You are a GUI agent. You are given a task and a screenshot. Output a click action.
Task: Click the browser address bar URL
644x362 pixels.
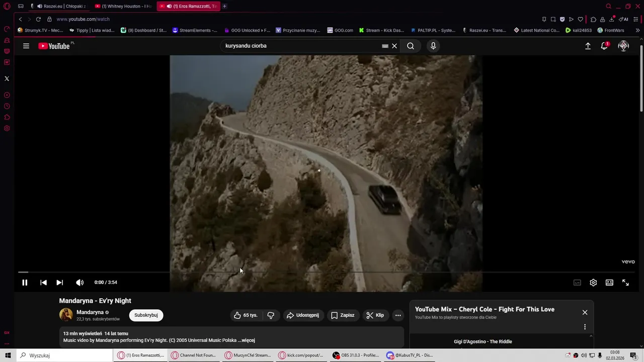click(83, 19)
